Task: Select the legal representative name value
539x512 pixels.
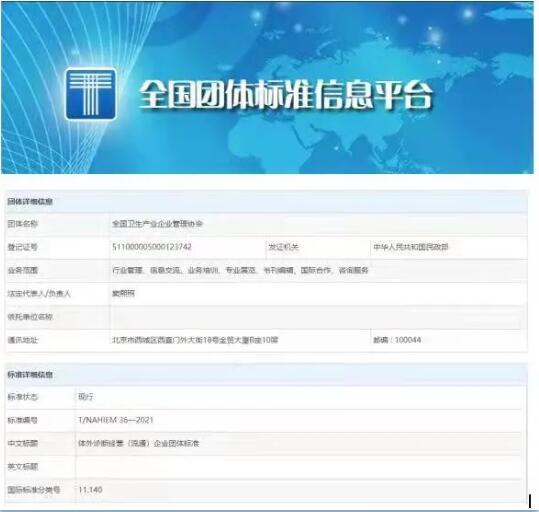Action: pyautogui.click(x=123, y=293)
